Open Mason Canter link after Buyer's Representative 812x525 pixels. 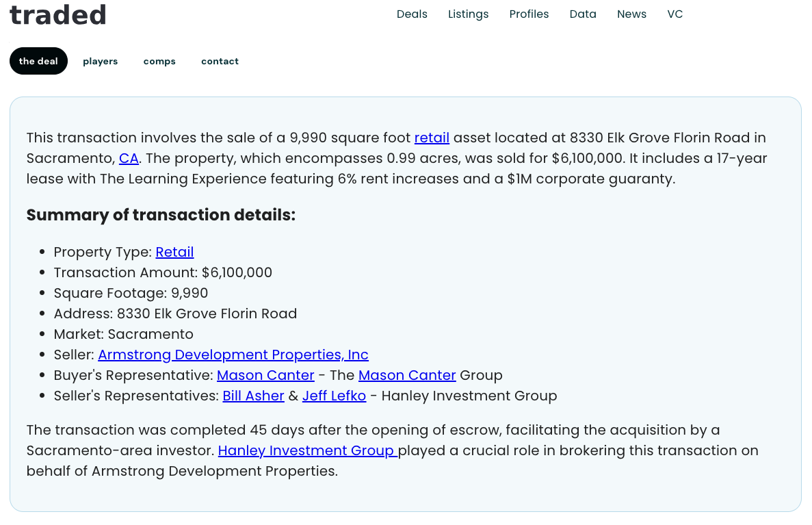pos(265,375)
